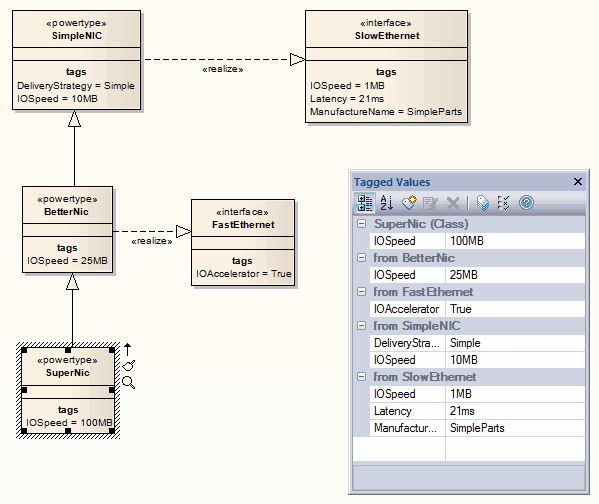
Task: Select the SlowEthernet interface element
Action: [x=386, y=66]
